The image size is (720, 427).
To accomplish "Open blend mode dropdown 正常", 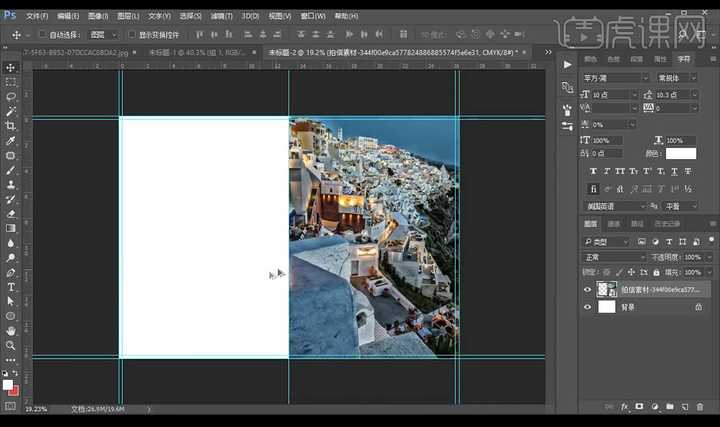I will pyautogui.click(x=614, y=257).
